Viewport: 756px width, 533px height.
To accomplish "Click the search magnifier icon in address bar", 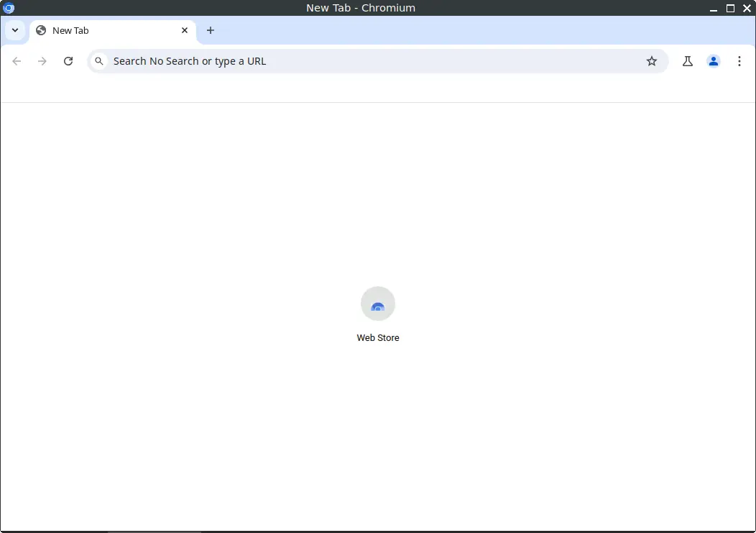I will point(99,61).
